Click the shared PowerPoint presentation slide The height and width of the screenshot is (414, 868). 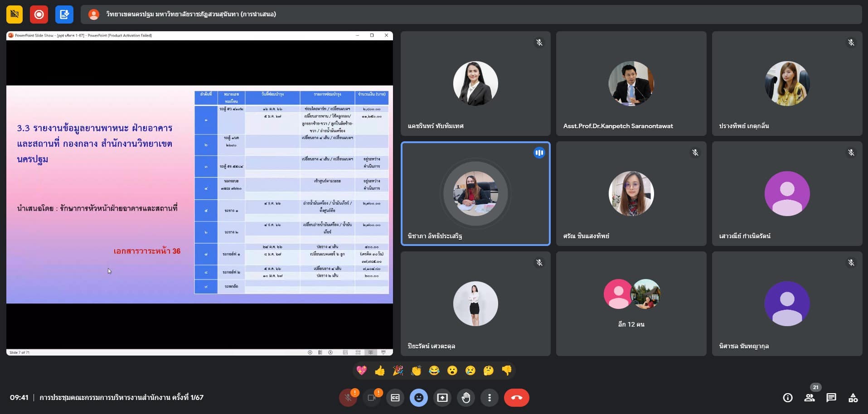(199, 194)
